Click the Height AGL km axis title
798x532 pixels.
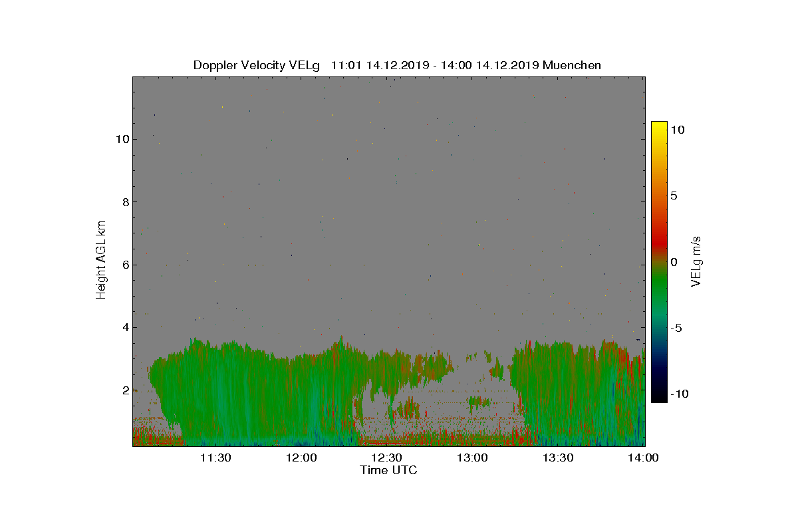pyautogui.click(x=101, y=261)
